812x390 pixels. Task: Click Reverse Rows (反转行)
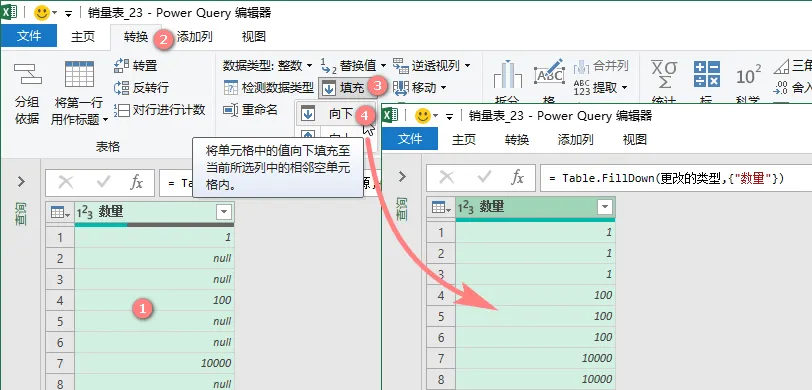(141, 88)
